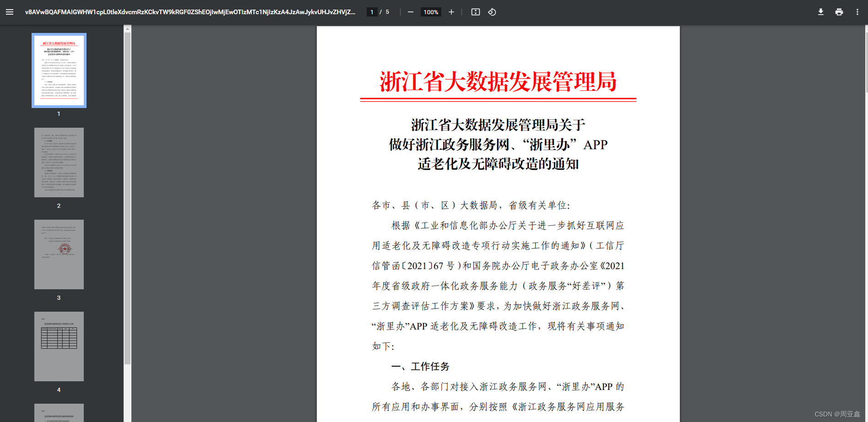Open page 2 from the sidebar
Viewport: 868px width, 422px height.
[x=59, y=162]
